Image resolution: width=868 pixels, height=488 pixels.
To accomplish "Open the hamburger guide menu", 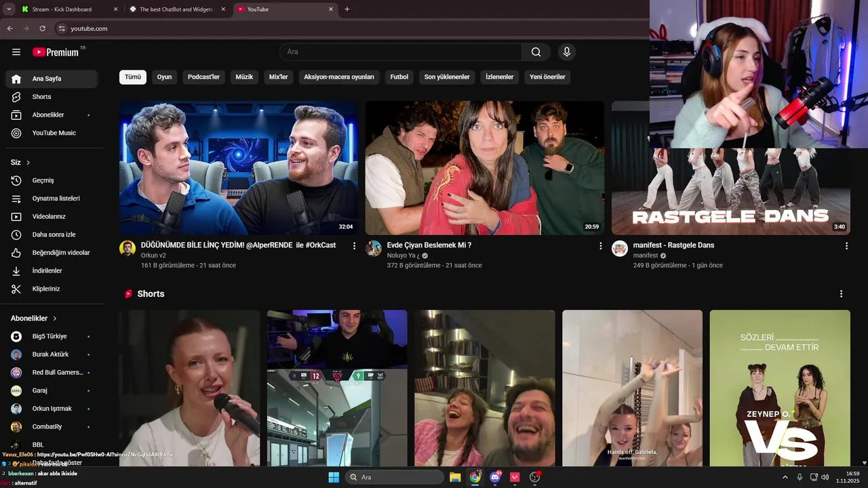I will [x=16, y=52].
